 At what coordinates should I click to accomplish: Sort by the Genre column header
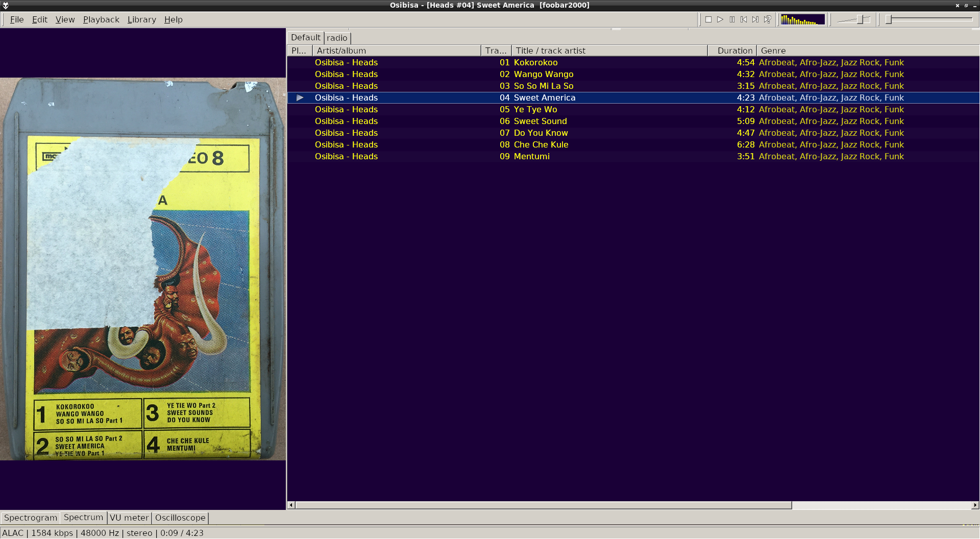868,51
